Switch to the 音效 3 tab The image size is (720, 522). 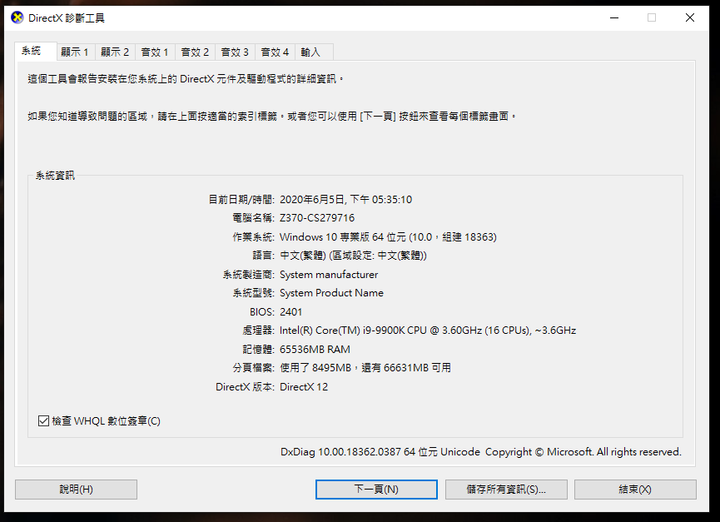235,52
